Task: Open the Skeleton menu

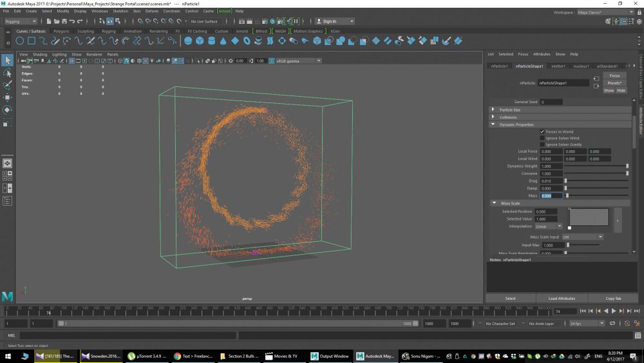Action: (120, 11)
